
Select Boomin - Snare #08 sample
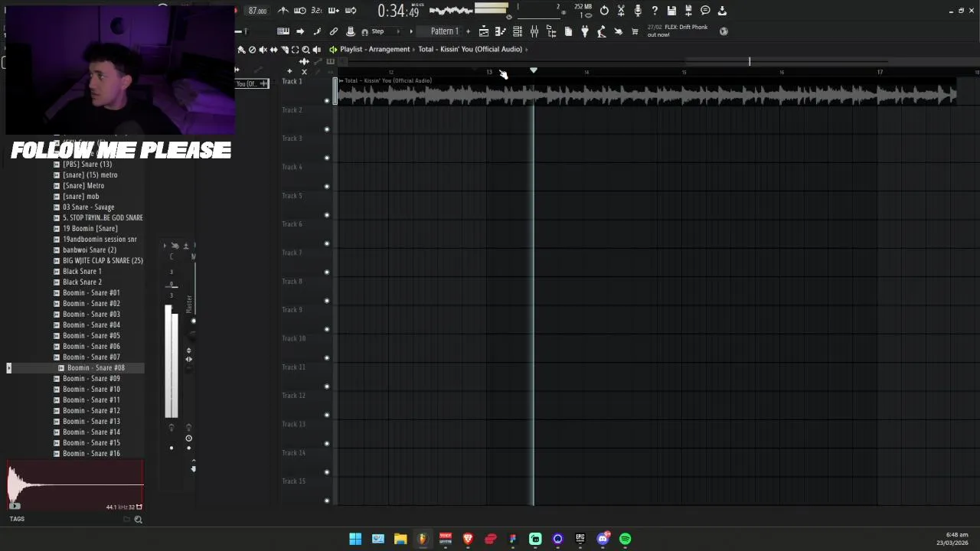tap(96, 368)
